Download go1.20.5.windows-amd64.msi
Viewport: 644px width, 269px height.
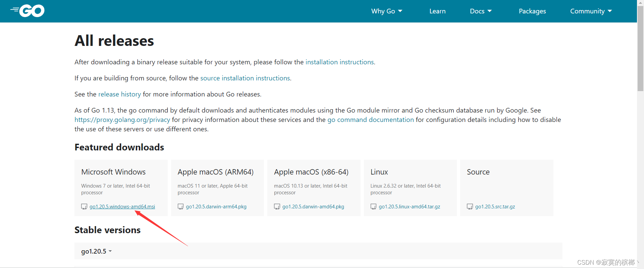pyautogui.click(x=122, y=207)
